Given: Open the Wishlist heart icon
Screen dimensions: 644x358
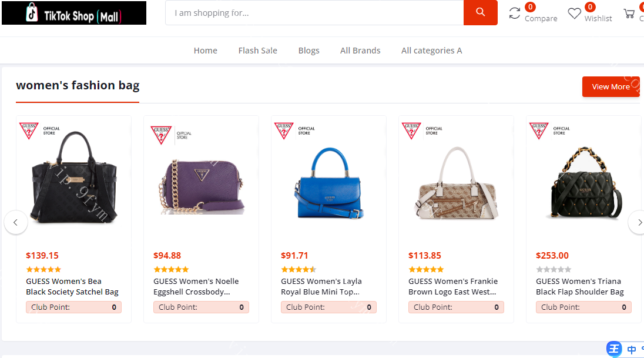Looking at the screenshot, I should coord(574,13).
